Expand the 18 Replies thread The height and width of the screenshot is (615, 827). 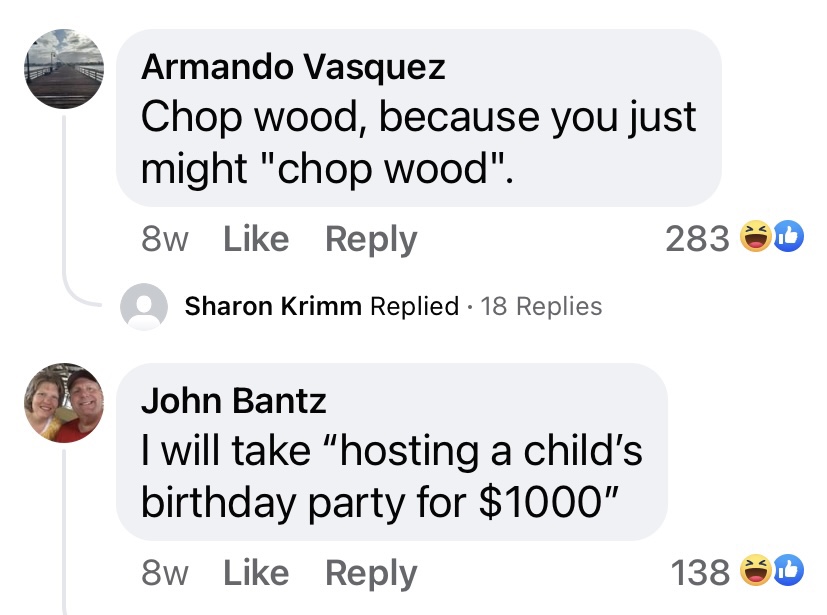pos(541,306)
